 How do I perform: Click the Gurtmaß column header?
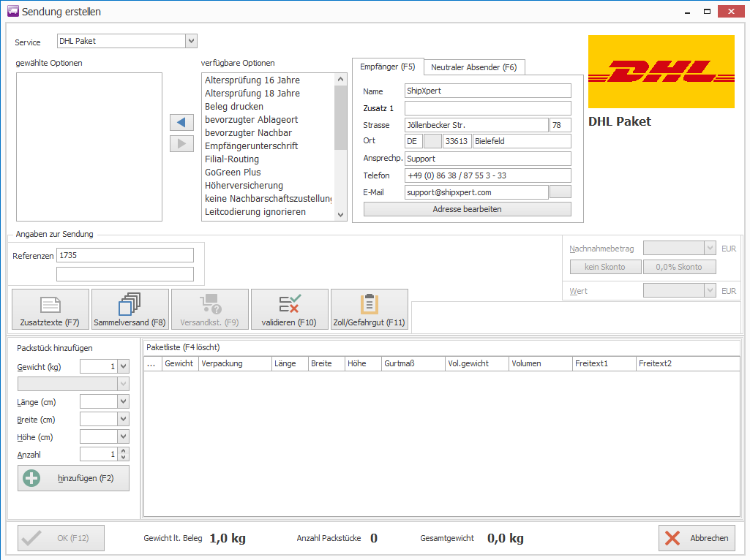click(413, 363)
